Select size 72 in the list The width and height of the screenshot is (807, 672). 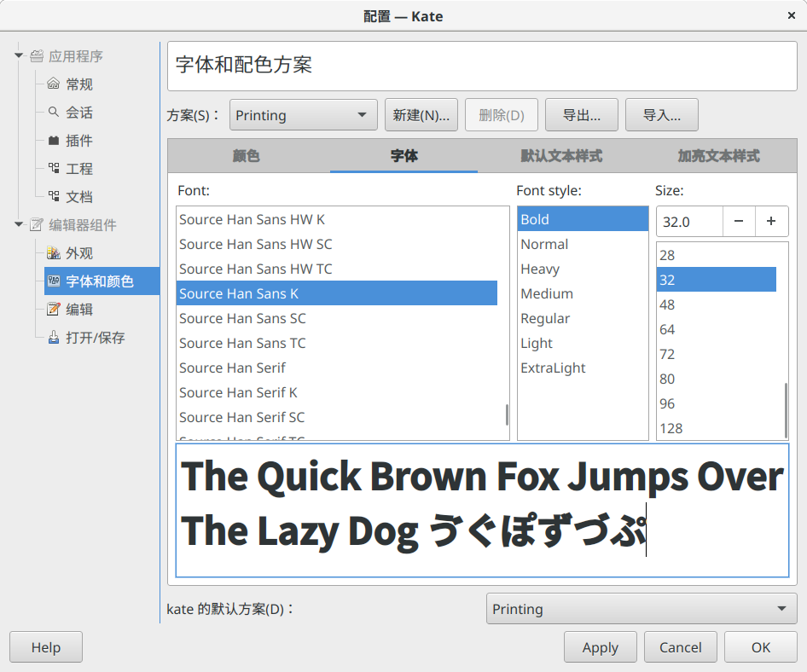[717, 354]
